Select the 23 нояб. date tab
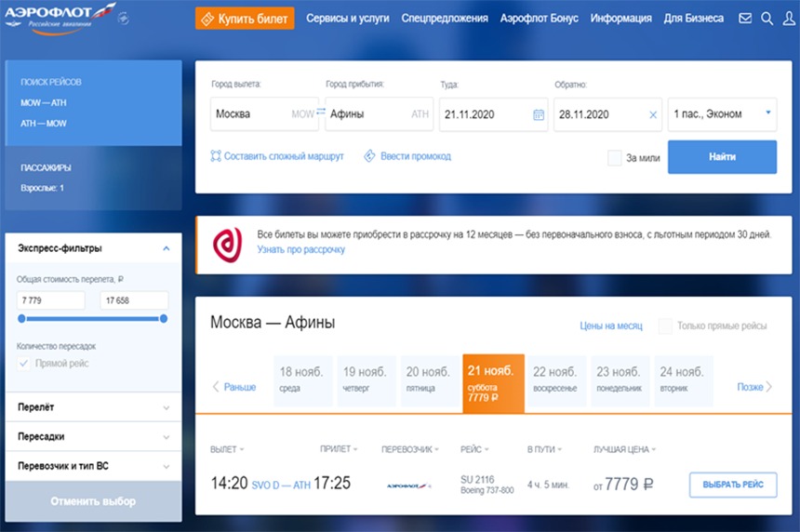Viewport: 800px width, 532px height. pyautogui.click(x=620, y=381)
